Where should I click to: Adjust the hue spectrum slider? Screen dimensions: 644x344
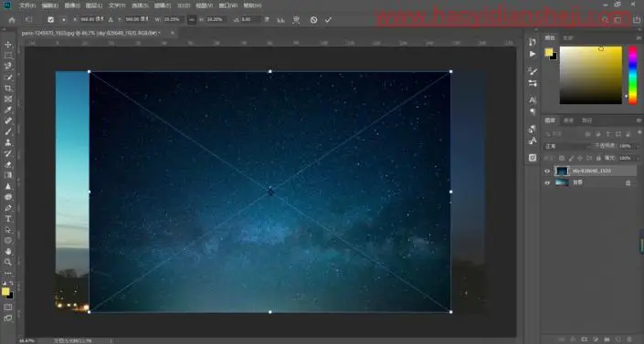[633, 75]
